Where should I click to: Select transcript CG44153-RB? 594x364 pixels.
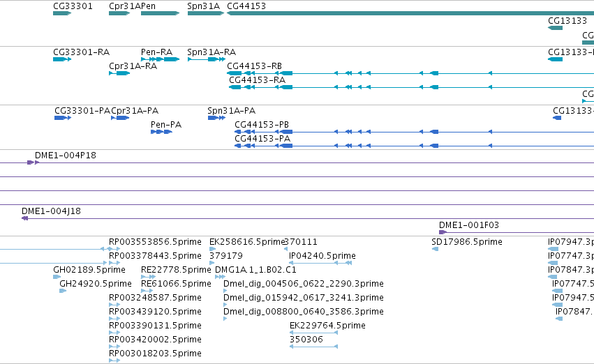410,73
